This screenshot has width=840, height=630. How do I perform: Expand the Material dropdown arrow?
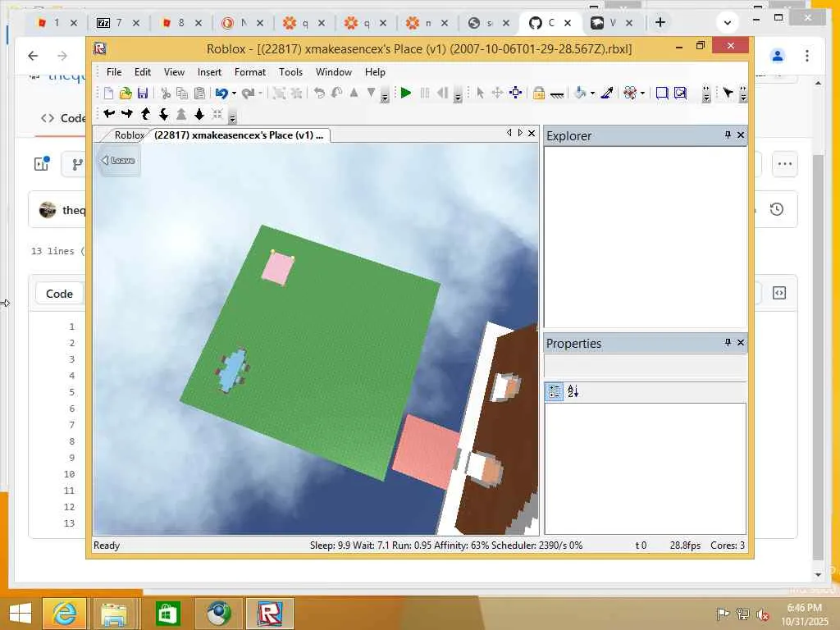coord(642,94)
